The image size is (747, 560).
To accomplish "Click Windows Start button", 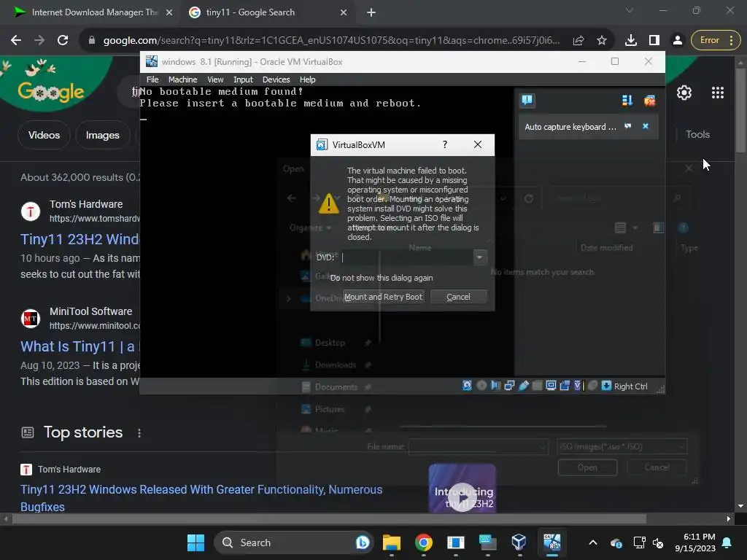I will coord(196,542).
